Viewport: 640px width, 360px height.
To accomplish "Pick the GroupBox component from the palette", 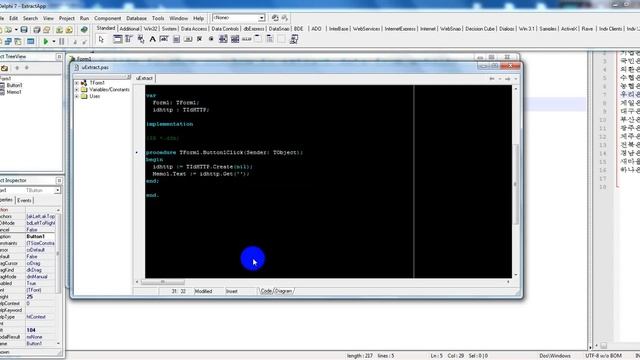I will coord(258,39).
